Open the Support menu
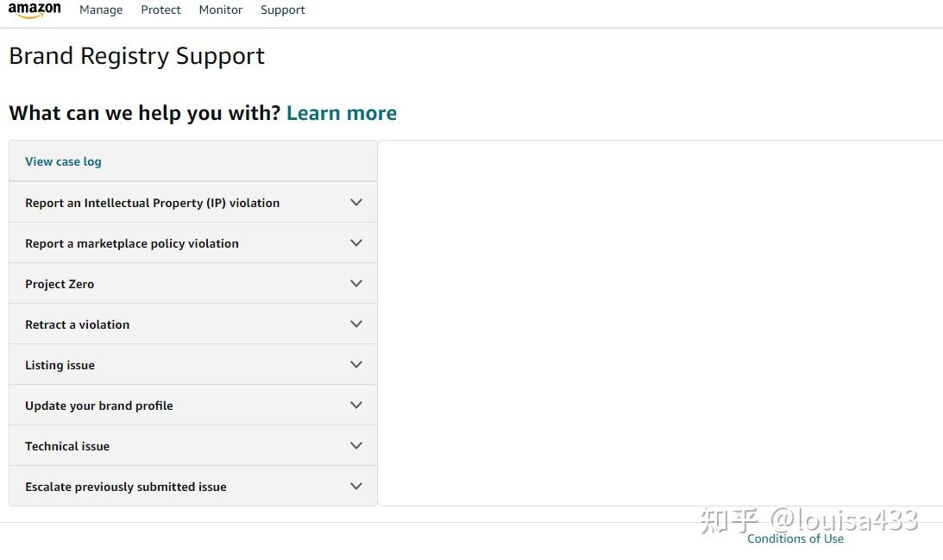Image resolution: width=943 pixels, height=560 pixels. point(283,10)
